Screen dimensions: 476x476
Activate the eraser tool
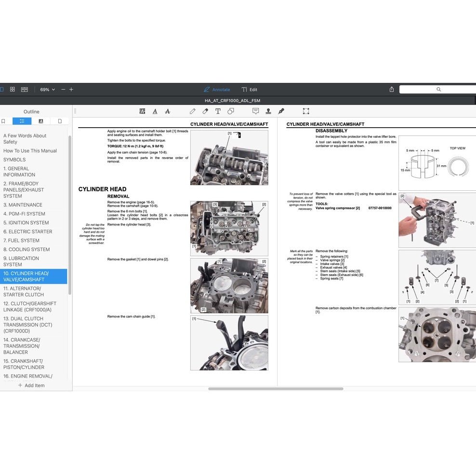205,111
